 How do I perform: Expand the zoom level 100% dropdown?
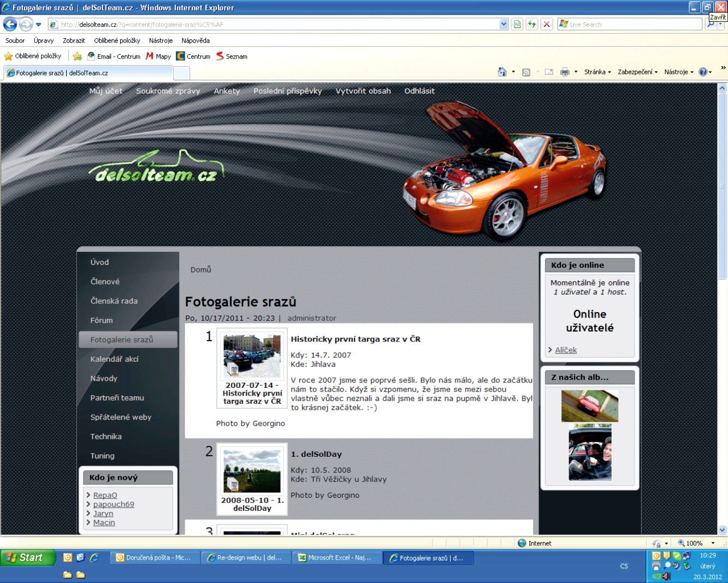(x=713, y=543)
